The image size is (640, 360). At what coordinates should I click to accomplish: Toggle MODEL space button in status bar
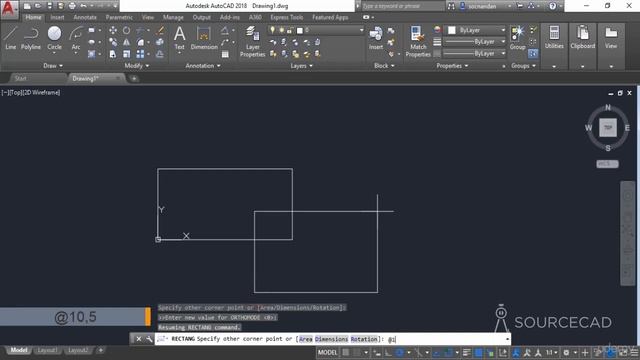click(328, 353)
